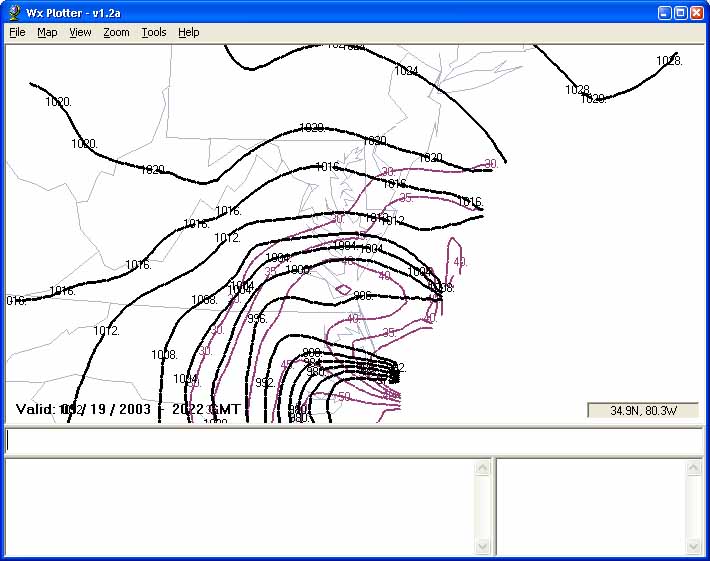Click the 34.9N, 80.3W coordinate readout
Image resolution: width=710 pixels, height=561 pixels.
point(643,410)
